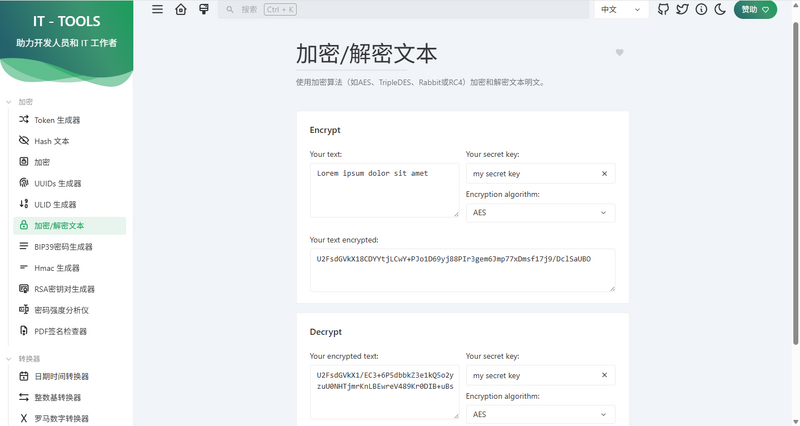Click the 加密 tool lock-square icon
The height and width of the screenshot is (426, 800).
pyautogui.click(x=23, y=162)
